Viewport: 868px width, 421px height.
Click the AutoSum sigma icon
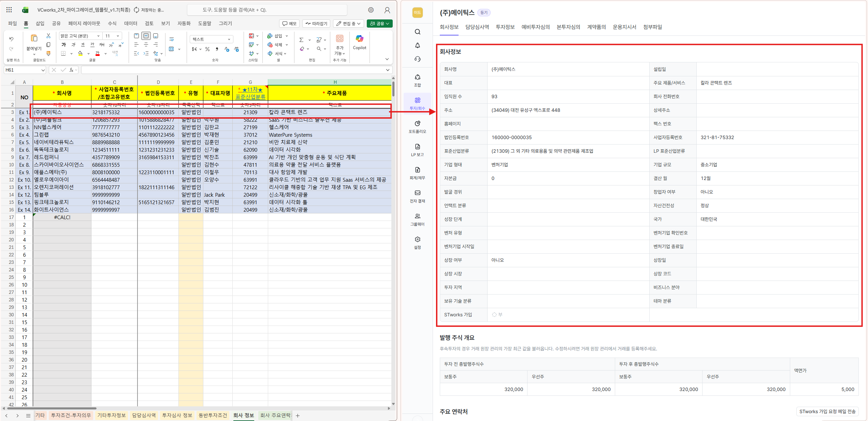point(301,40)
